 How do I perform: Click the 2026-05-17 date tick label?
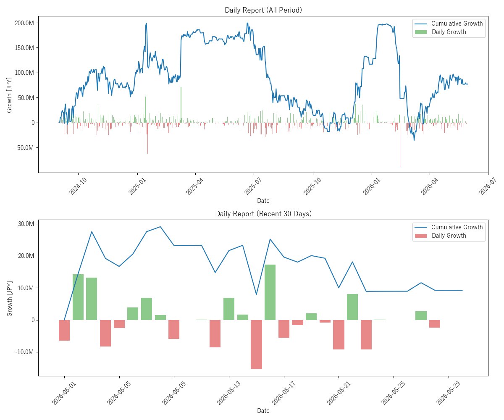point(283,392)
